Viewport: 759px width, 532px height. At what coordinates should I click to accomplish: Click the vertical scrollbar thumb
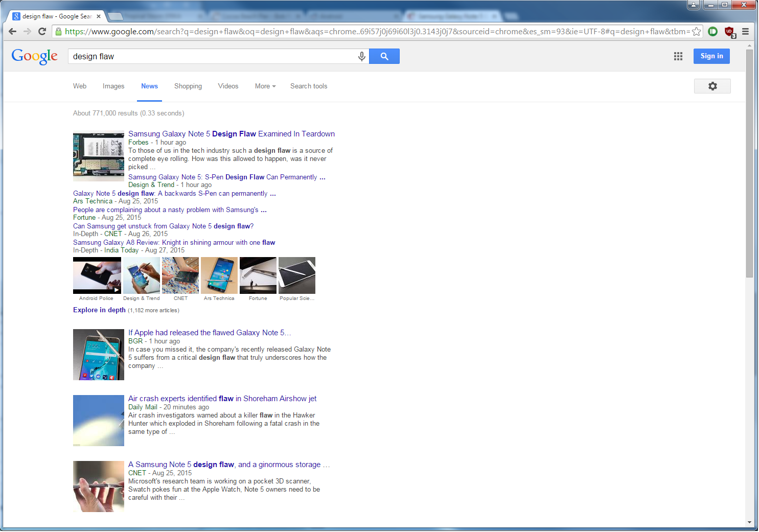(749, 164)
